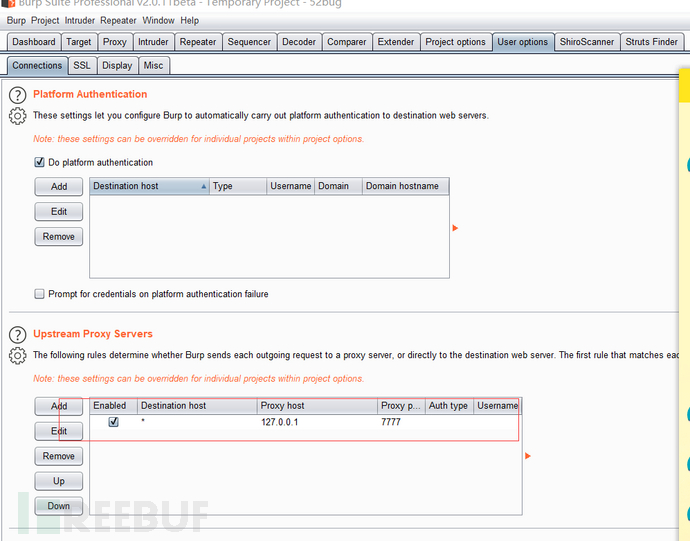
Task: Toggle Do platform authentication checkbox
Action: click(39, 162)
